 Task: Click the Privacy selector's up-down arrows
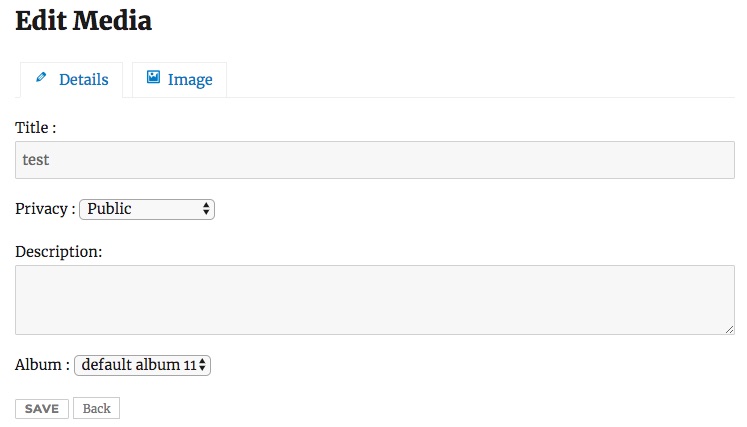pos(206,209)
